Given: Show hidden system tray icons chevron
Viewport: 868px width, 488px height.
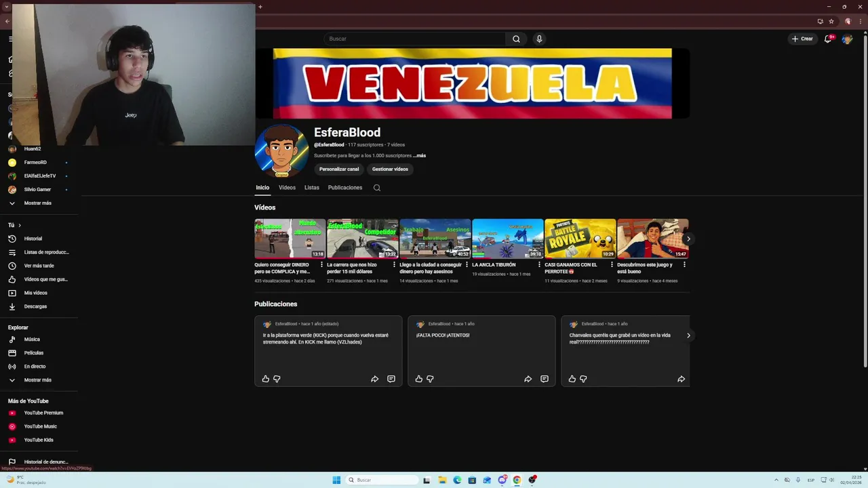Looking at the screenshot, I should tap(776, 480).
